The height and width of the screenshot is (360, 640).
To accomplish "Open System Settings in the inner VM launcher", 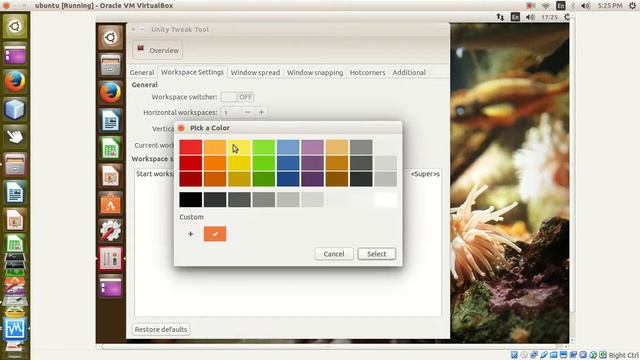I will pos(110,231).
